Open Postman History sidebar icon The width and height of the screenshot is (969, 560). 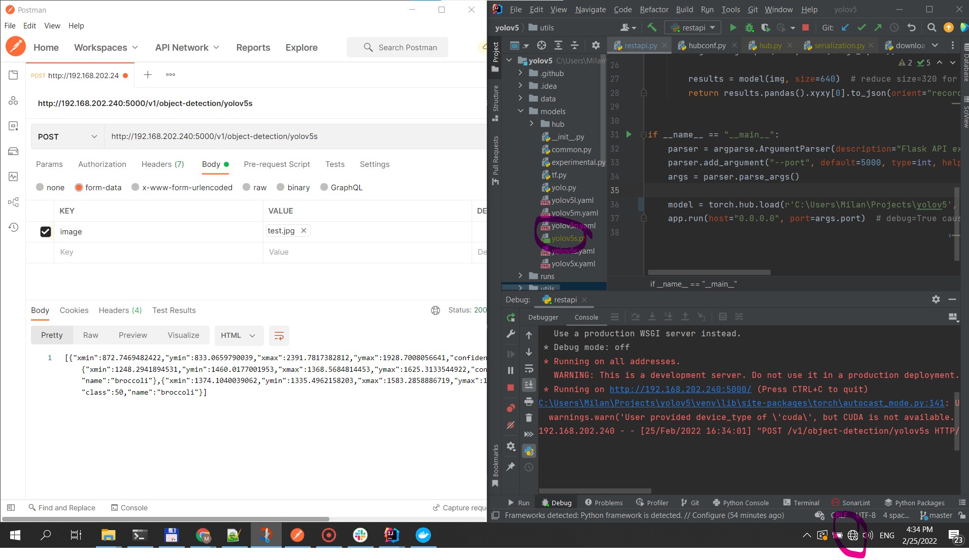[x=13, y=227]
